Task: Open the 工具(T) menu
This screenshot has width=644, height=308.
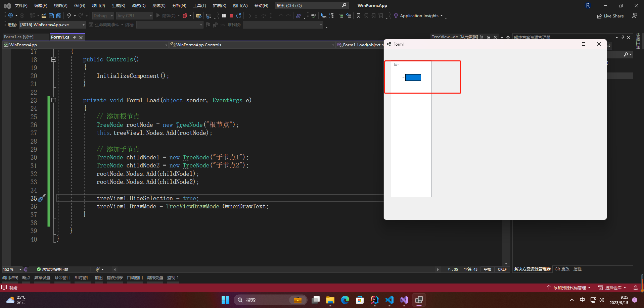Action: (199, 5)
